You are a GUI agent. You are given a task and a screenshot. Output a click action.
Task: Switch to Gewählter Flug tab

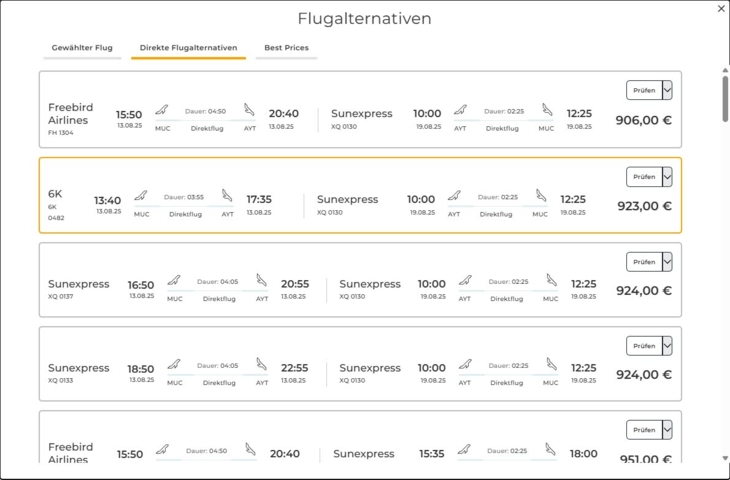82,48
